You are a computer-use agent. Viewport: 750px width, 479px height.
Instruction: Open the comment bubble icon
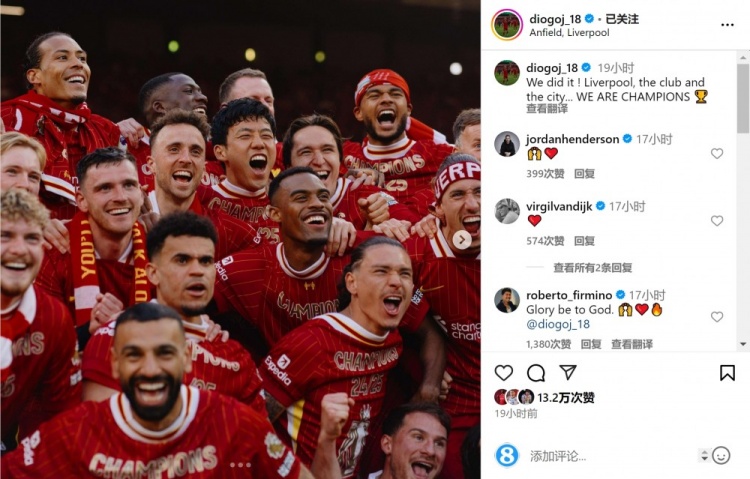[536, 373]
